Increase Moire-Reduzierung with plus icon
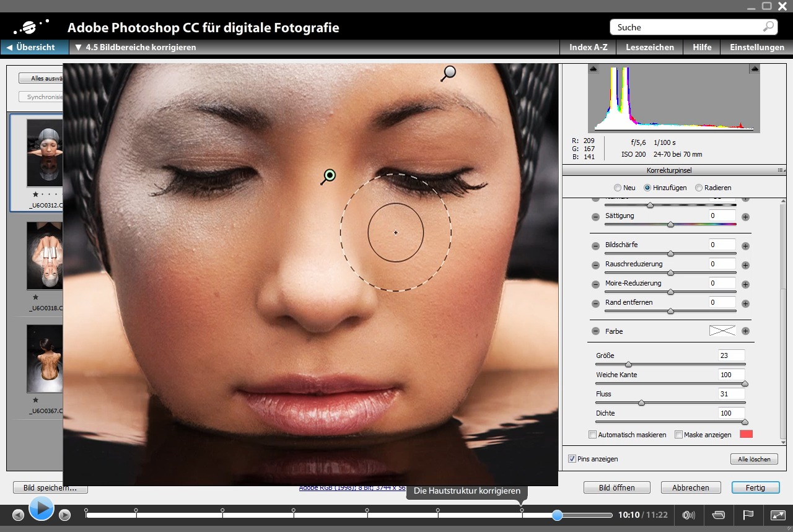Screen dimensions: 793x532 (746, 284)
